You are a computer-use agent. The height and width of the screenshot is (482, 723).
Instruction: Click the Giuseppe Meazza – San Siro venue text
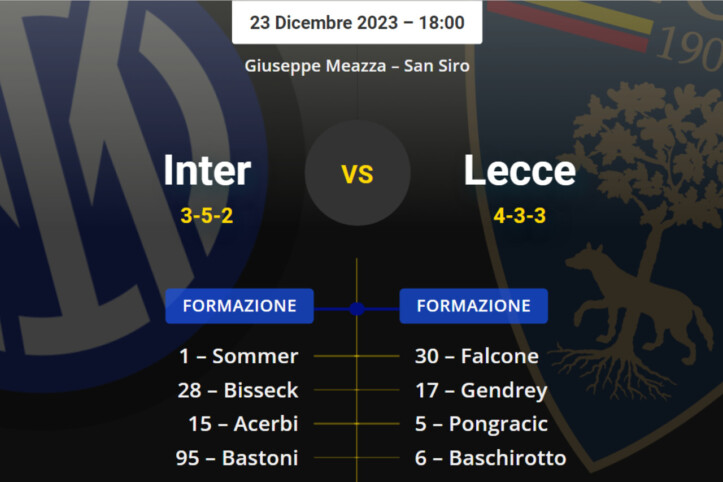tap(357, 66)
